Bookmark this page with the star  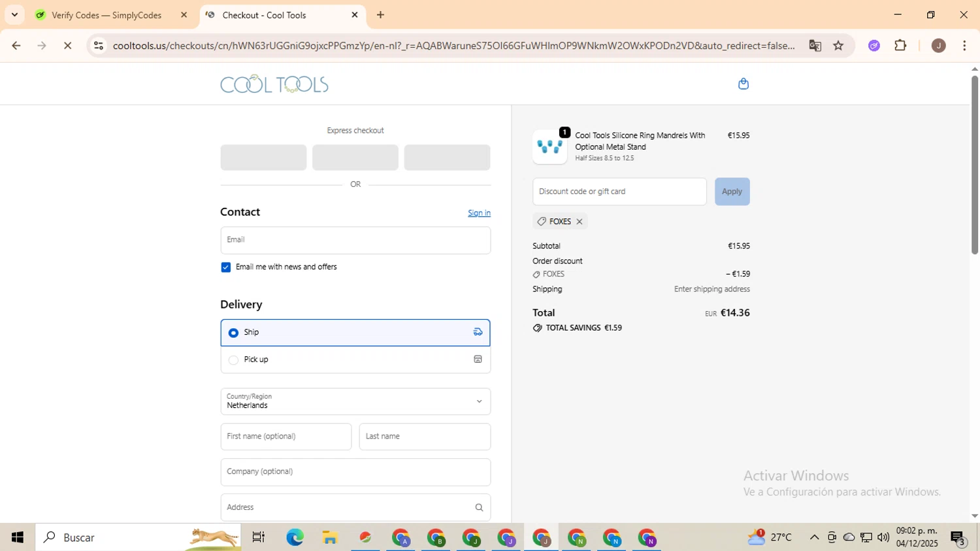pyautogui.click(x=839, y=46)
